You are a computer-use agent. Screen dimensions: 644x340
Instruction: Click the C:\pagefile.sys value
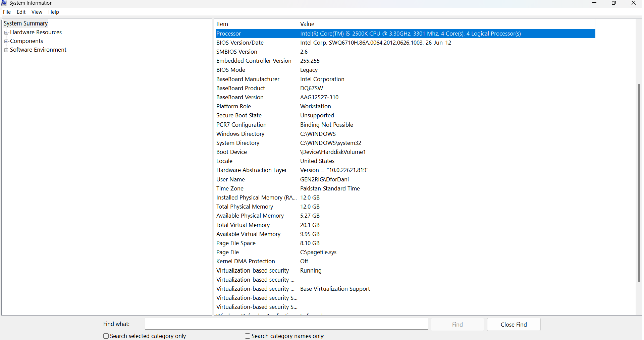(318, 252)
